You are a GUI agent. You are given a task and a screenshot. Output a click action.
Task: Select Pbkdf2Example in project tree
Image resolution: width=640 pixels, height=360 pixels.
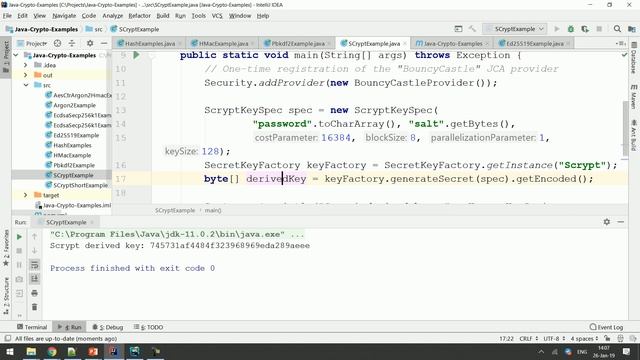click(x=74, y=165)
